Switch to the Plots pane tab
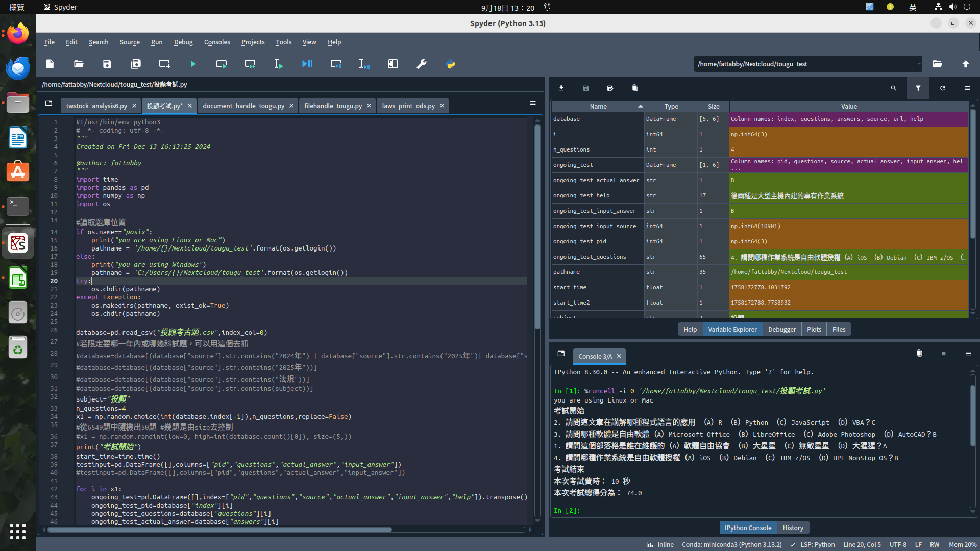Screen dimensions: 980x551 point(814,329)
